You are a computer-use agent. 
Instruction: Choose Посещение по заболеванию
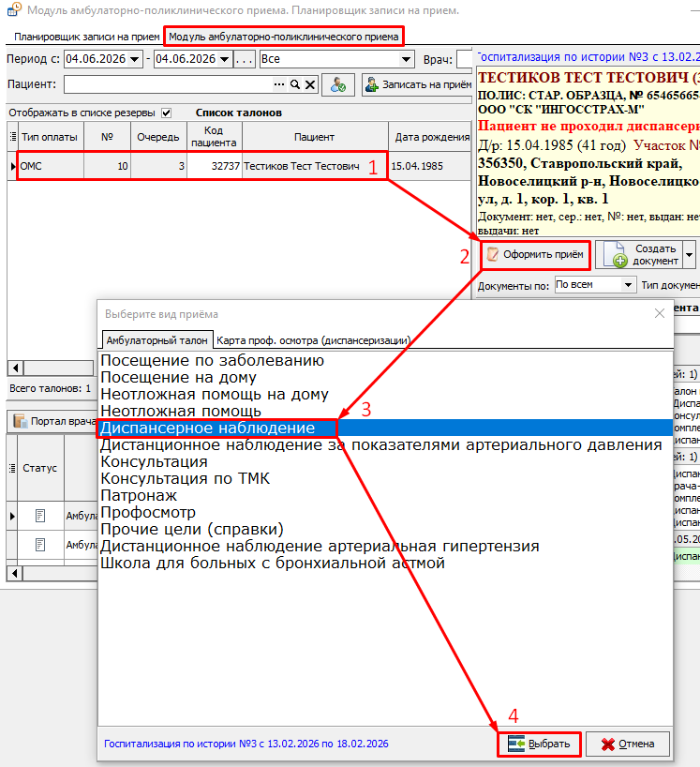pyautogui.click(x=212, y=360)
